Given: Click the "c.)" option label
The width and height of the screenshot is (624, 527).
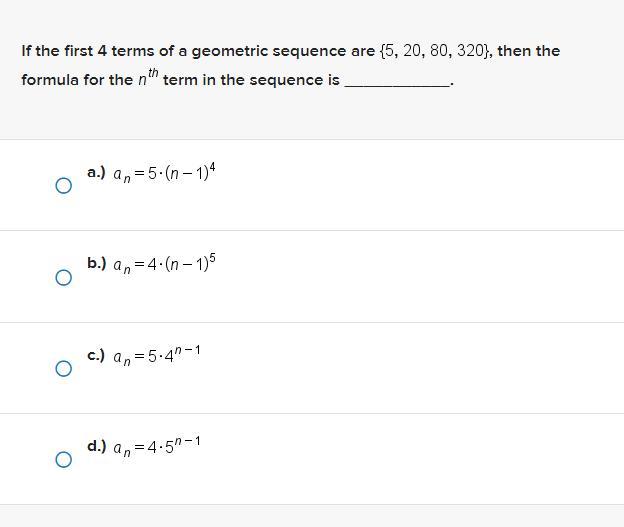Looking at the screenshot, I should point(96,355).
